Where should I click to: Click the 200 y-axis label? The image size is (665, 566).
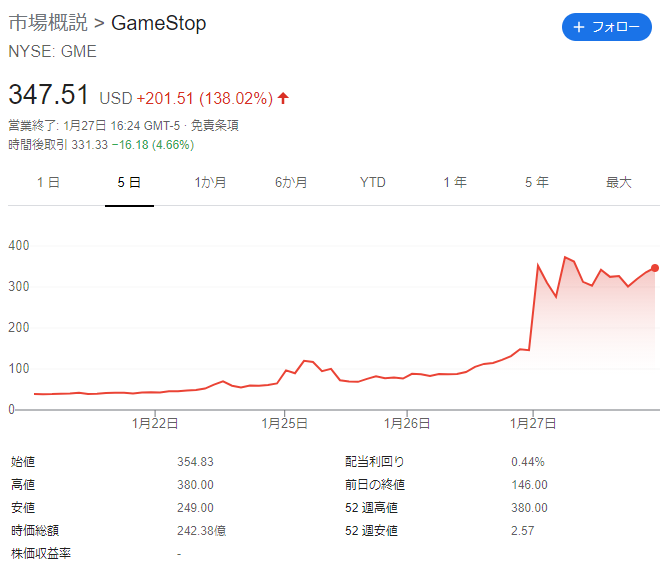(x=19, y=327)
